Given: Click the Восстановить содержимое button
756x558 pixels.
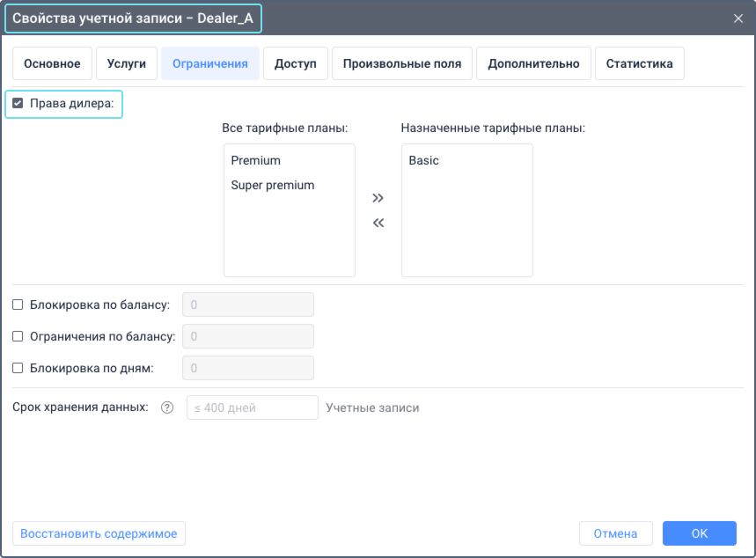Looking at the screenshot, I should tap(98, 533).
